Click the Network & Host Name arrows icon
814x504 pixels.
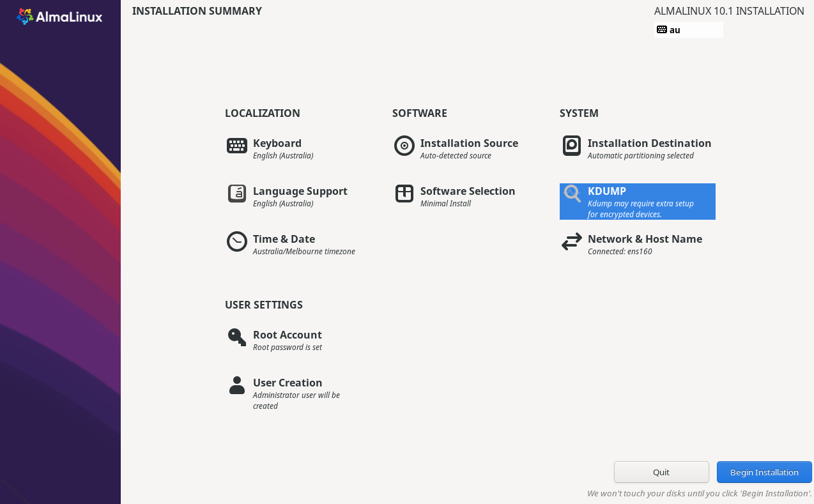pos(572,241)
